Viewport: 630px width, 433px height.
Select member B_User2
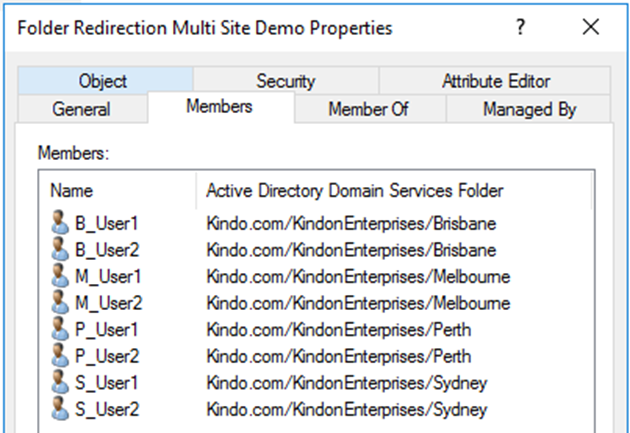click(107, 250)
